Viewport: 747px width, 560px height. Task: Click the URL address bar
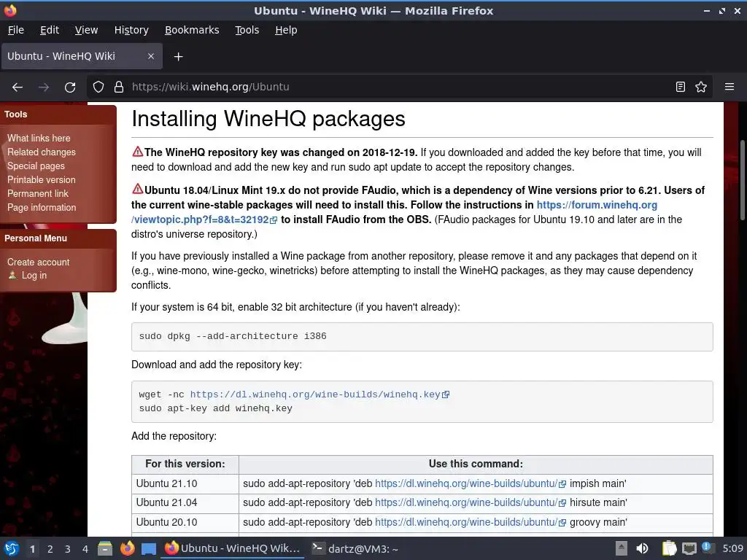(400, 87)
